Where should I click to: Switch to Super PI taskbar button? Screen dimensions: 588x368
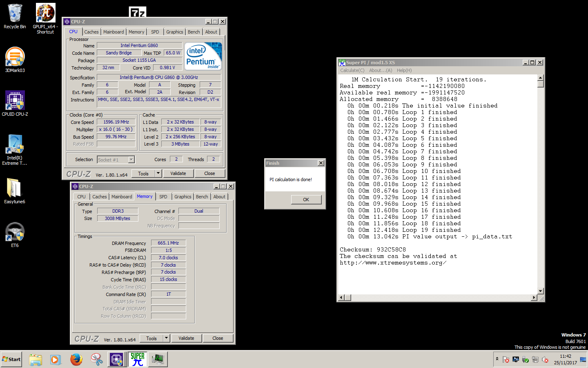tap(138, 359)
